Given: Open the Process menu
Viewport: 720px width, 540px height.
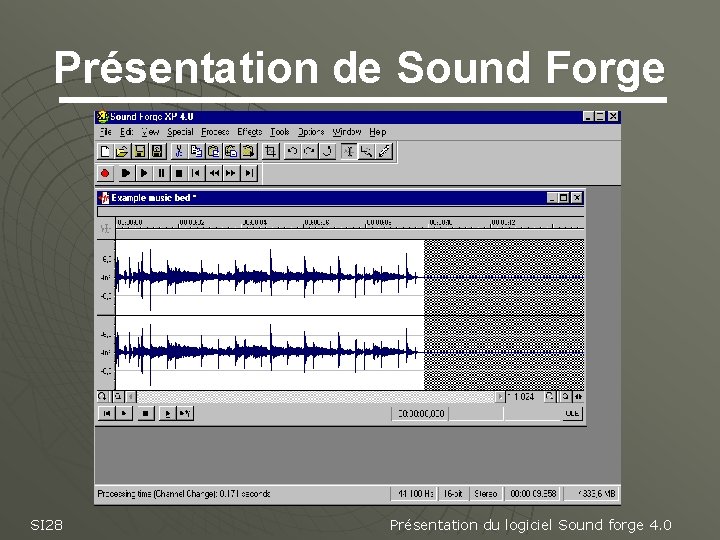Looking at the screenshot, I should [215, 132].
